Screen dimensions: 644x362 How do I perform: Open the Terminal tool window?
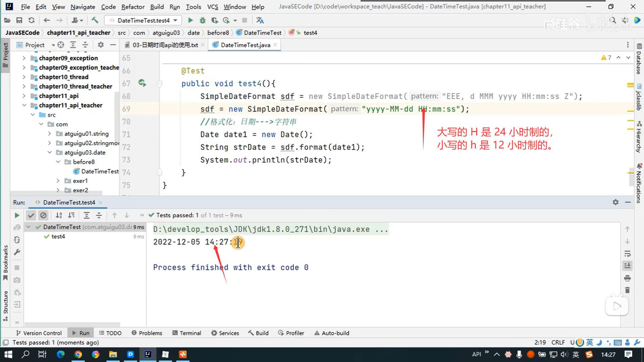coord(186,333)
